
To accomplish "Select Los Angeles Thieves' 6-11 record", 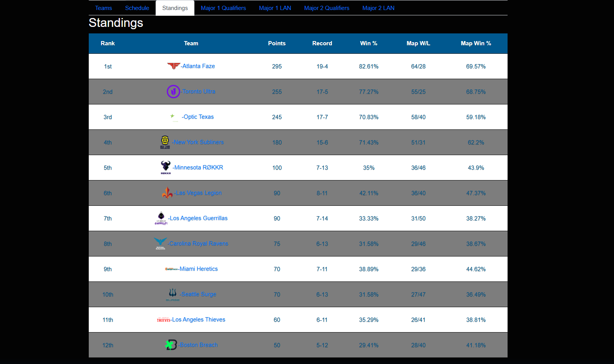I will tap(322, 320).
